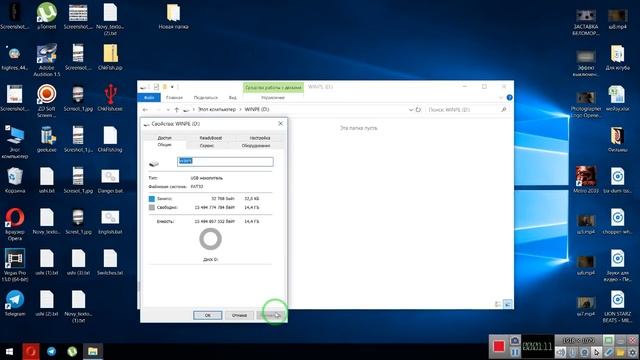
Task: Go back in Explorer navigation
Action: tap(145, 110)
